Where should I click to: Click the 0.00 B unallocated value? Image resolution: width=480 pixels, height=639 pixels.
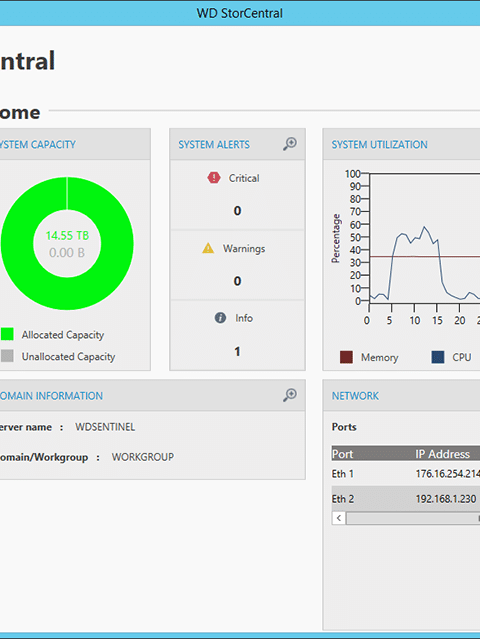(67, 253)
